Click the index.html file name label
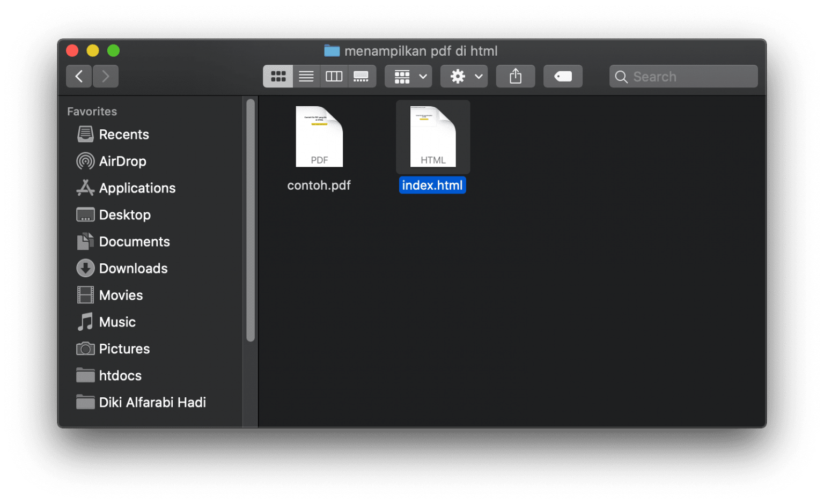The height and width of the screenshot is (504, 824). tap(432, 186)
